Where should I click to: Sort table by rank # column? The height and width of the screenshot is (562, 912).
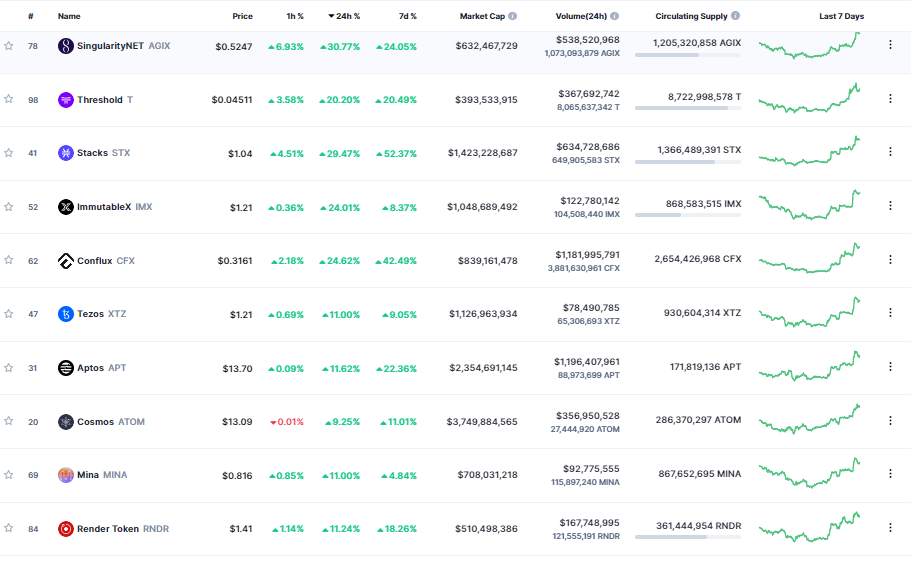31,16
